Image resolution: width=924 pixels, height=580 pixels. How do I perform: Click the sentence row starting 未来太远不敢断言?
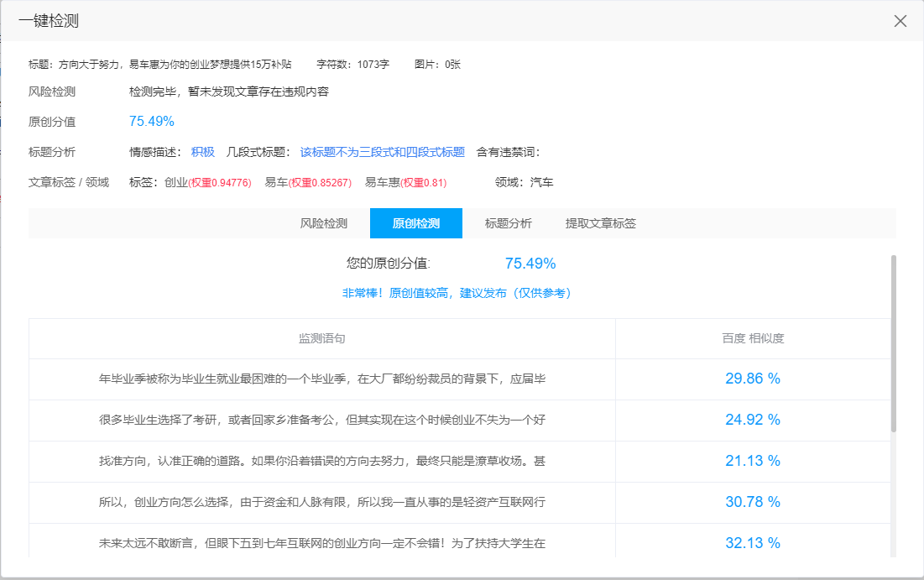[321, 543]
